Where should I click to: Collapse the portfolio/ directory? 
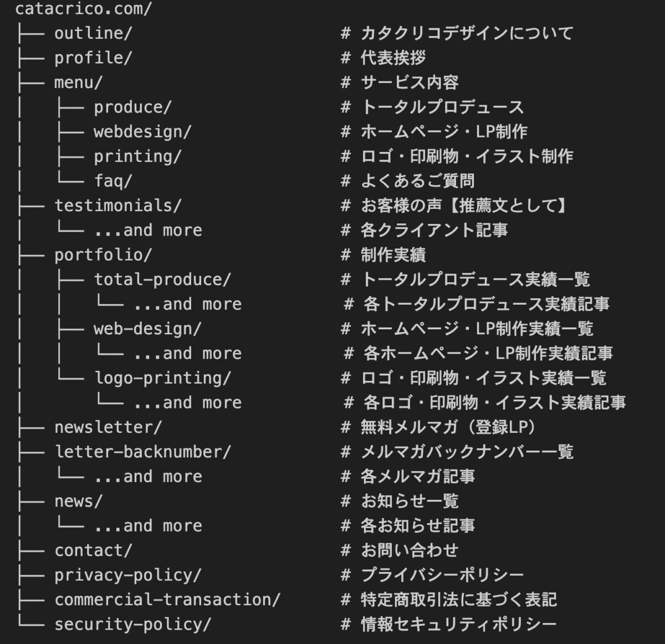click(103, 255)
